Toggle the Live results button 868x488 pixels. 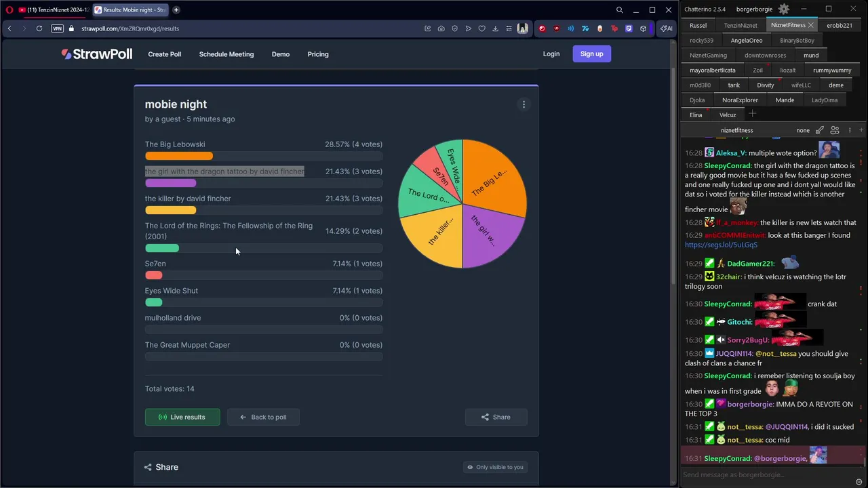(x=182, y=417)
